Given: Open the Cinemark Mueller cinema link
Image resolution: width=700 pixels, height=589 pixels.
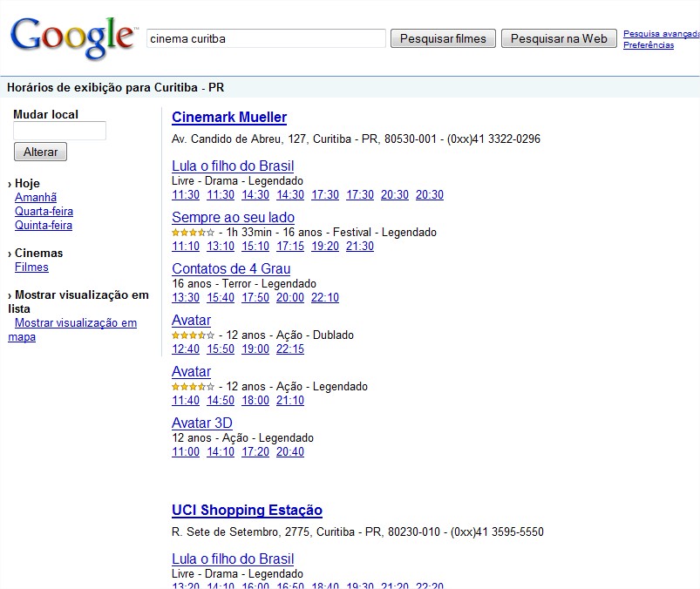Looking at the screenshot, I should pyautogui.click(x=229, y=117).
